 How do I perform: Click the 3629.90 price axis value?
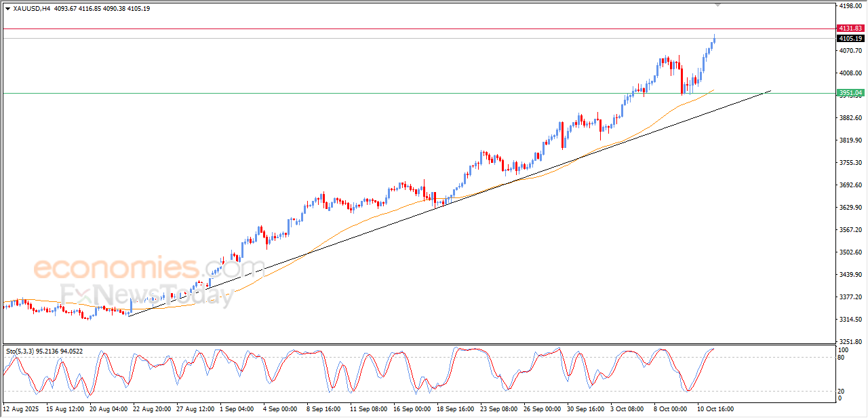click(x=850, y=208)
